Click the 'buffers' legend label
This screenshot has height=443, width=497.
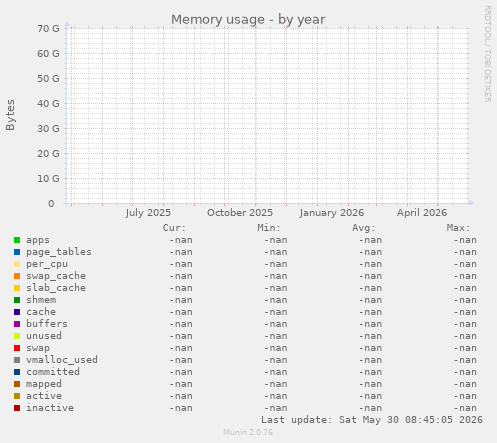(47, 324)
